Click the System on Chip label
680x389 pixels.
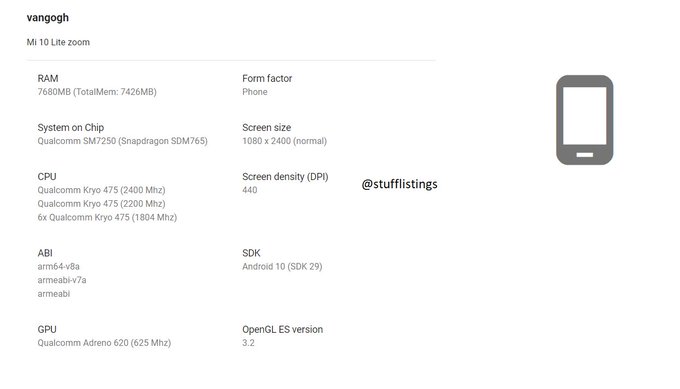tap(71, 127)
